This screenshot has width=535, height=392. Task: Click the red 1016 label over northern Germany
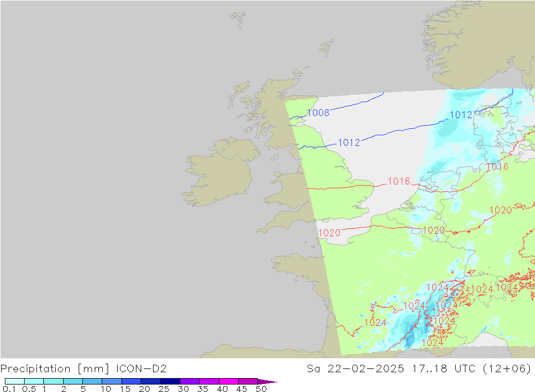click(x=498, y=167)
